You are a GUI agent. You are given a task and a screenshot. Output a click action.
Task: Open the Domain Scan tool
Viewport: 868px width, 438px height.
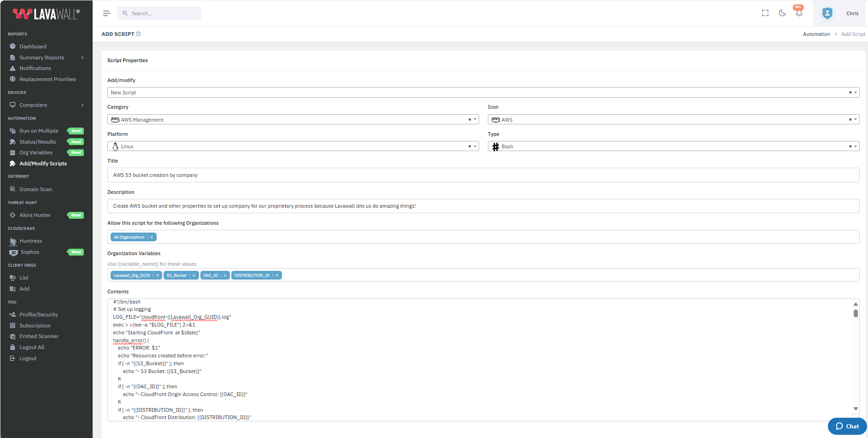pos(35,189)
